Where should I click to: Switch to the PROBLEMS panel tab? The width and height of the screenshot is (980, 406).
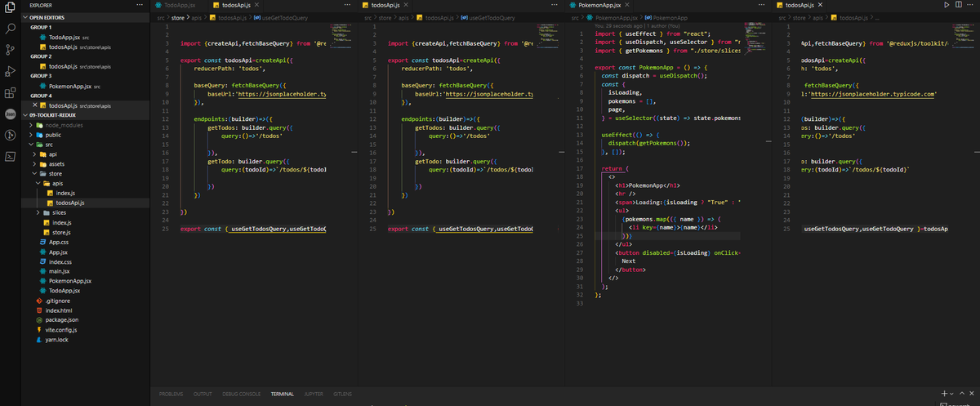coord(171,394)
